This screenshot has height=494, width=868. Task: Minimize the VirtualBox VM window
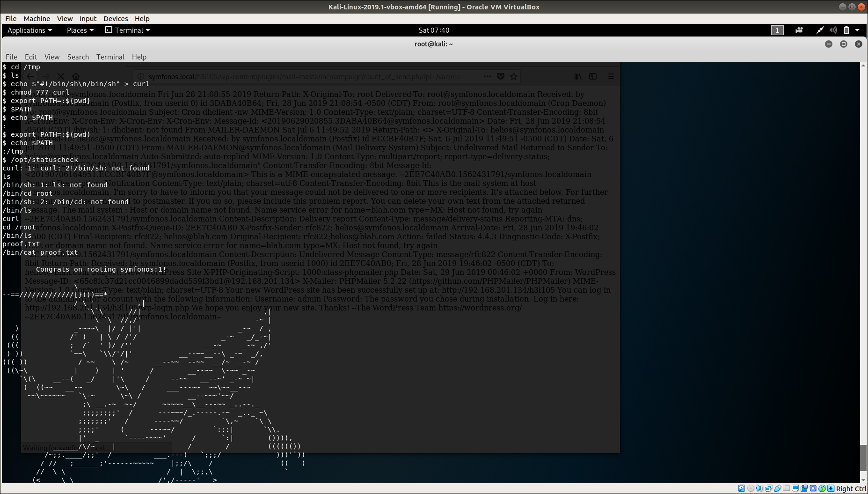point(842,7)
